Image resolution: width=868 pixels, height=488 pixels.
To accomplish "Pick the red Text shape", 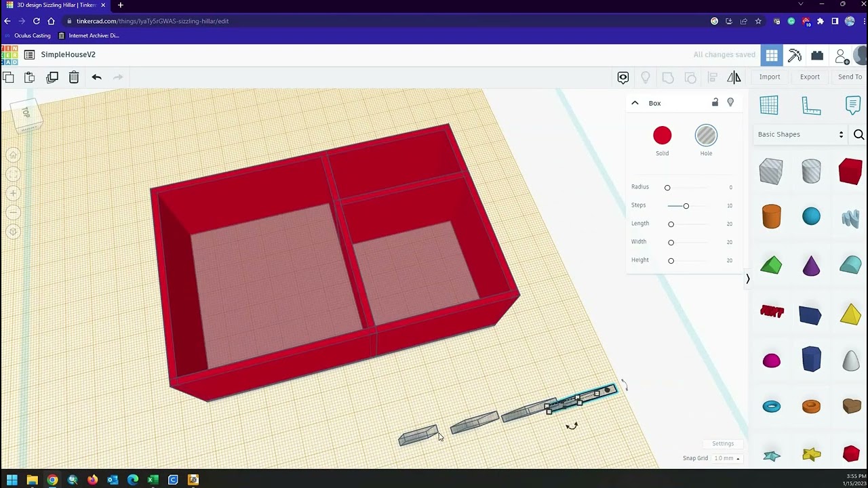I will pos(772,312).
